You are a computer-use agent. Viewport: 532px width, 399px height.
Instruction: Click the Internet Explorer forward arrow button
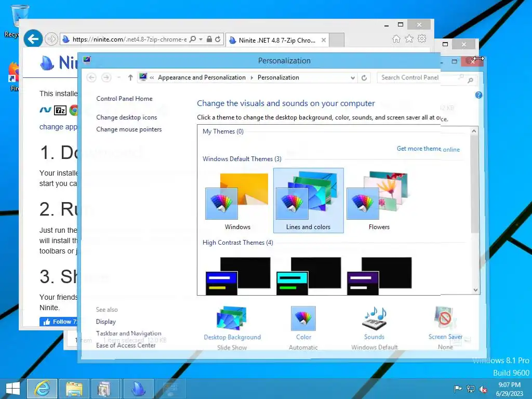[51, 39]
